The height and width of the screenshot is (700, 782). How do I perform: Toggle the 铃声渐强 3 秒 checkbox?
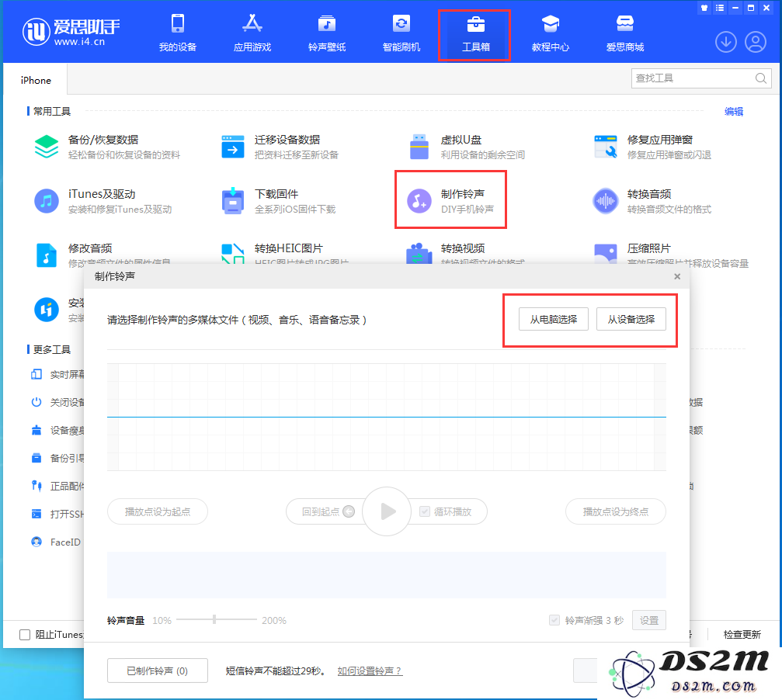554,620
